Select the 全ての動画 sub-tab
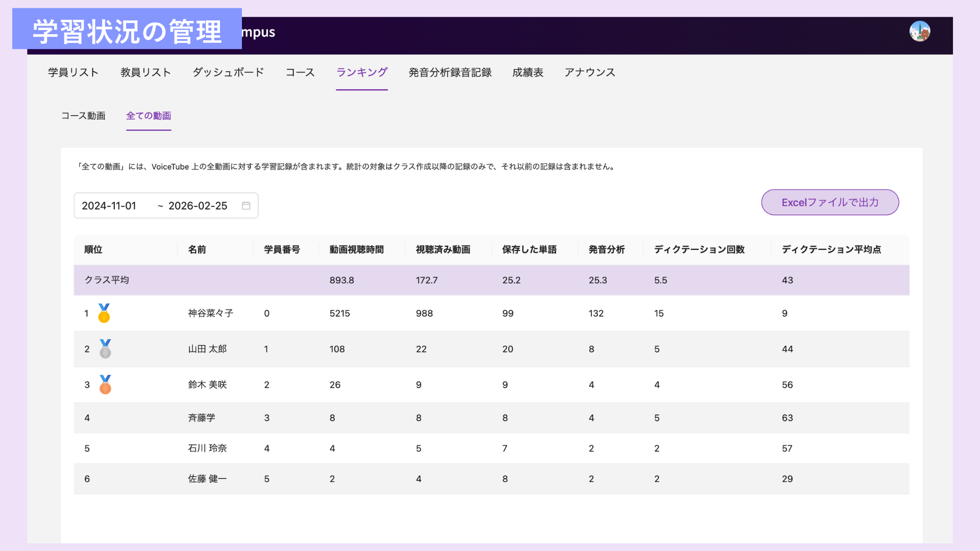980x551 pixels. (149, 116)
